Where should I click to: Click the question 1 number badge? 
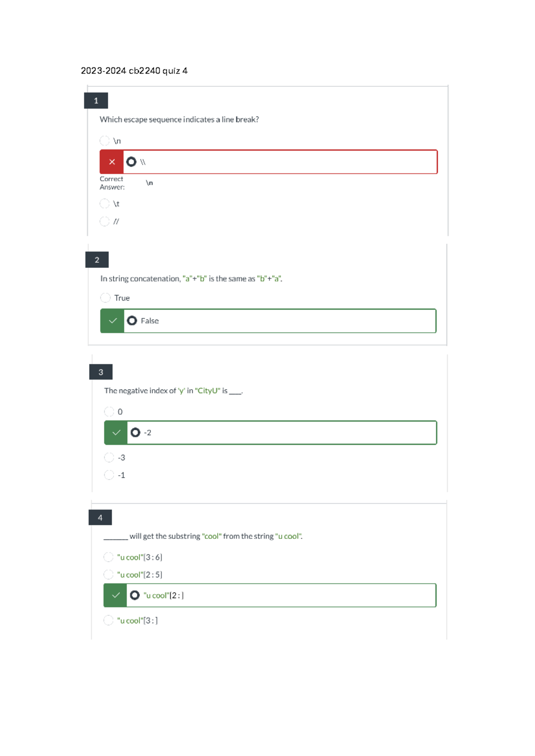click(x=96, y=101)
